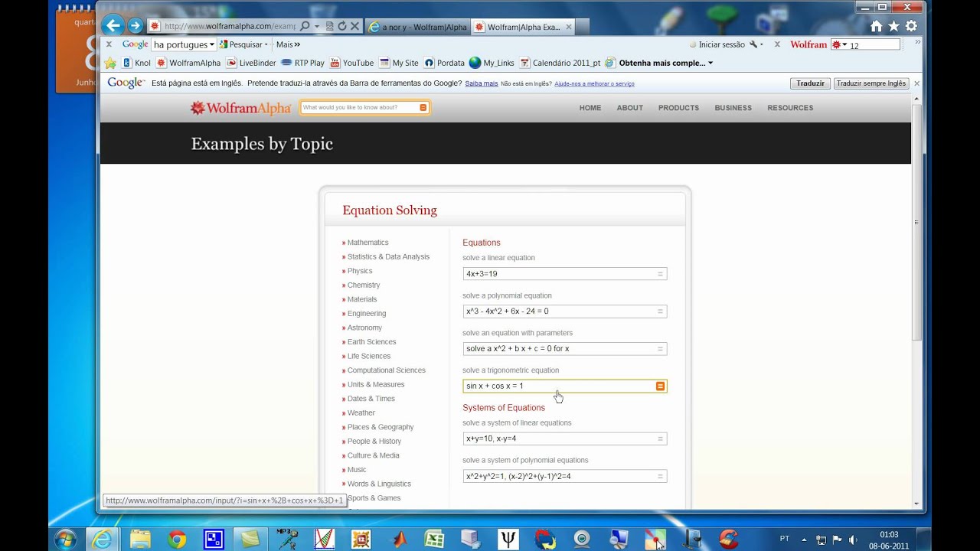Expand Mais toolbar options

[x=288, y=44]
